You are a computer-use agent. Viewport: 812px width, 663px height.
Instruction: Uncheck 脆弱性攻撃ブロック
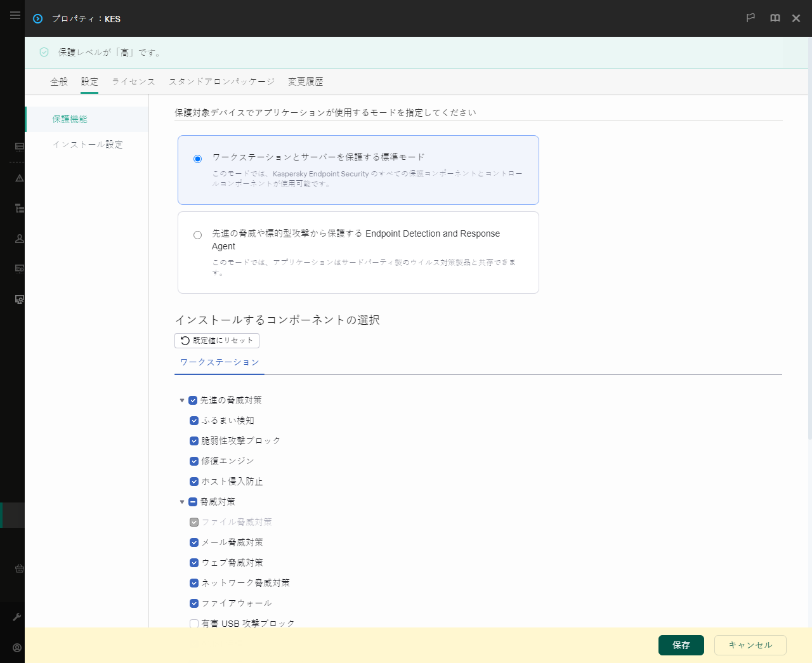[194, 441]
